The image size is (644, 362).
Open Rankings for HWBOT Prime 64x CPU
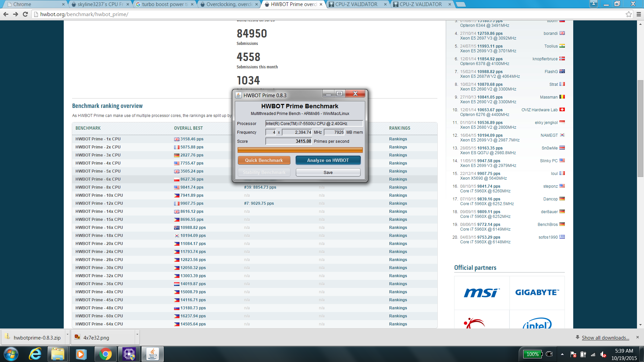click(x=398, y=324)
